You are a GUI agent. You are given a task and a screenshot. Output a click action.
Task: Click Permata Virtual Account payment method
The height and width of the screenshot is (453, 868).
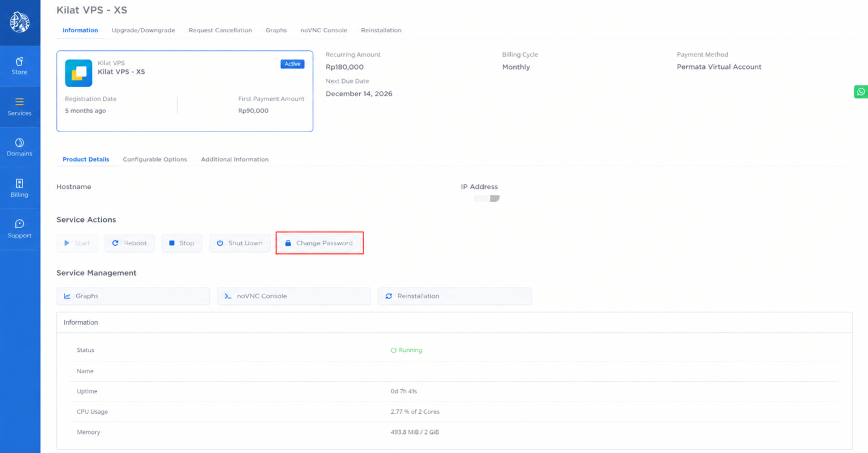click(719, 67)
